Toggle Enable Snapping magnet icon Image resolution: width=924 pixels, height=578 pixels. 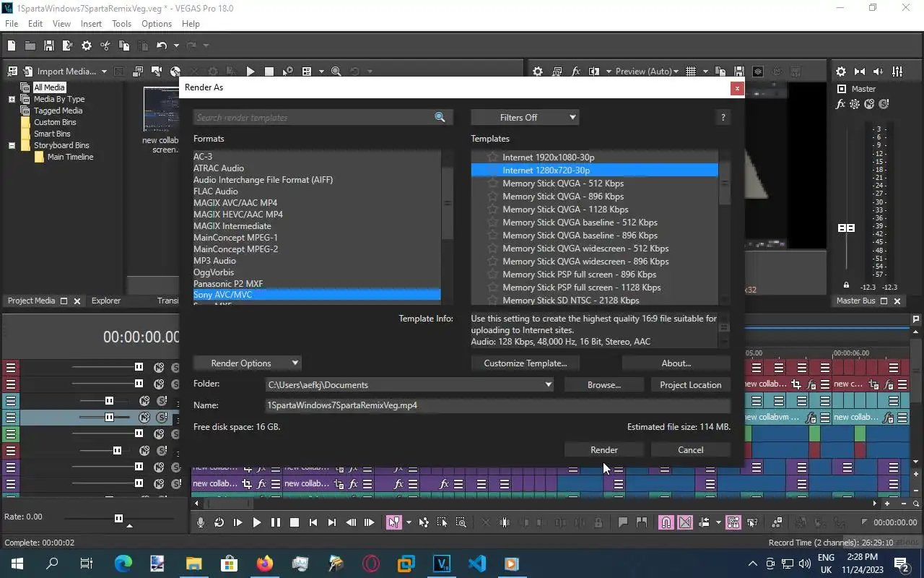(x=666, y=522)
